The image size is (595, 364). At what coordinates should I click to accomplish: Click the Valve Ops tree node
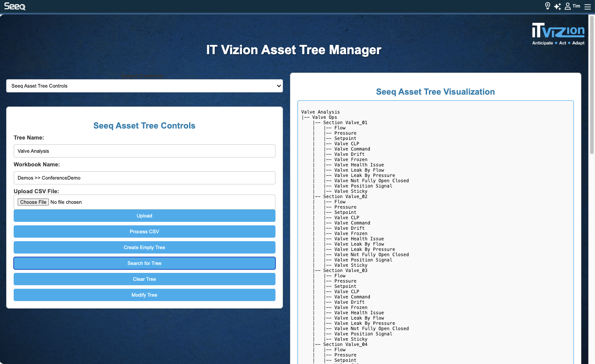[x=324, y=118]
